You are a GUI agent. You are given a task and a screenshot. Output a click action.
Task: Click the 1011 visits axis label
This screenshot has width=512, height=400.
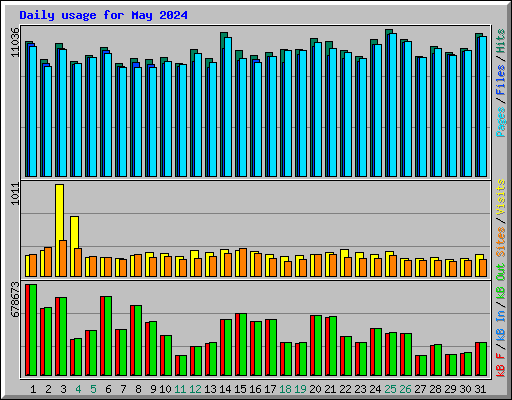point(15,194)
